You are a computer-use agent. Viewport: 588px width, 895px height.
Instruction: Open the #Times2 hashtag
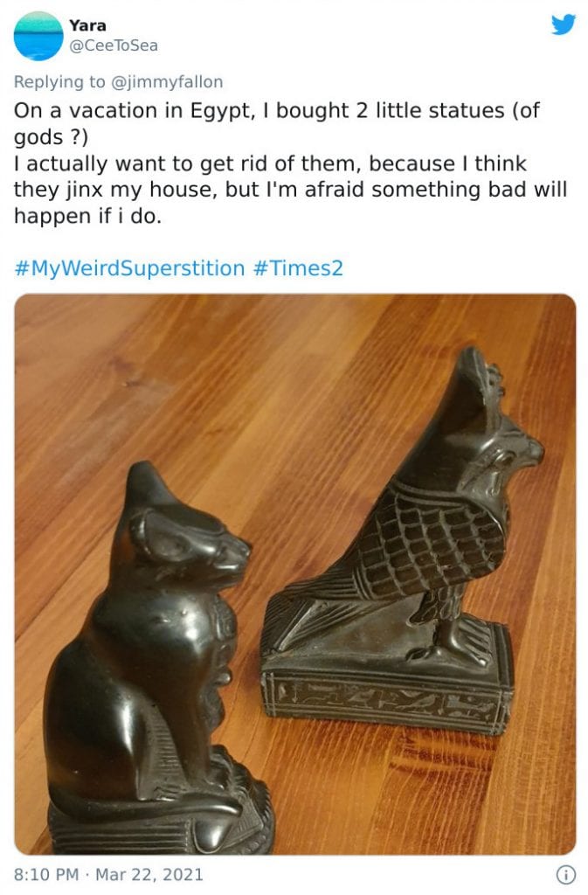(298, 267)
